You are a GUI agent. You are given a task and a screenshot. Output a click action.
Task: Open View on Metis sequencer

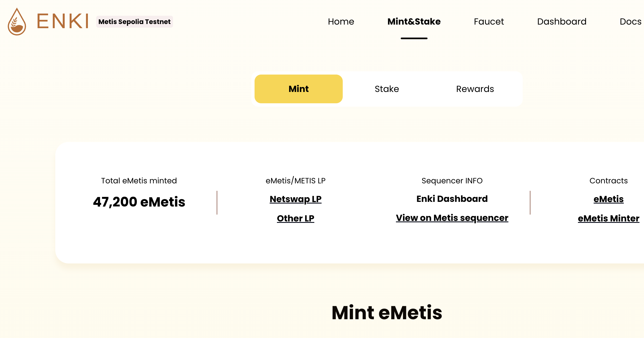pos(452,218)
